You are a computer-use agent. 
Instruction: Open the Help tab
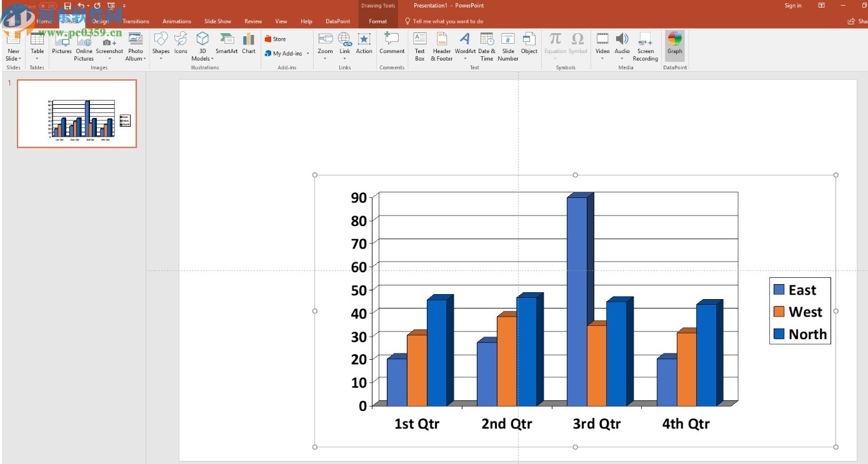coord(306,21)
